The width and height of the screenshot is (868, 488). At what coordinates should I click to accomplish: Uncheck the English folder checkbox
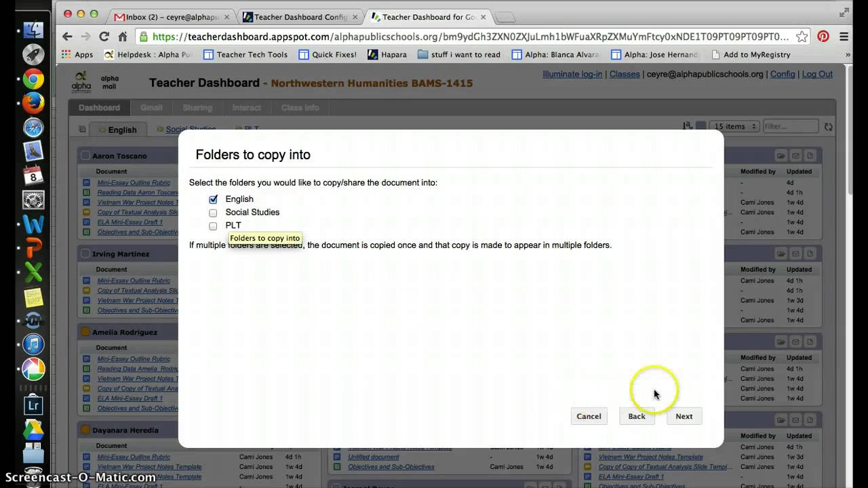[213, 199]
